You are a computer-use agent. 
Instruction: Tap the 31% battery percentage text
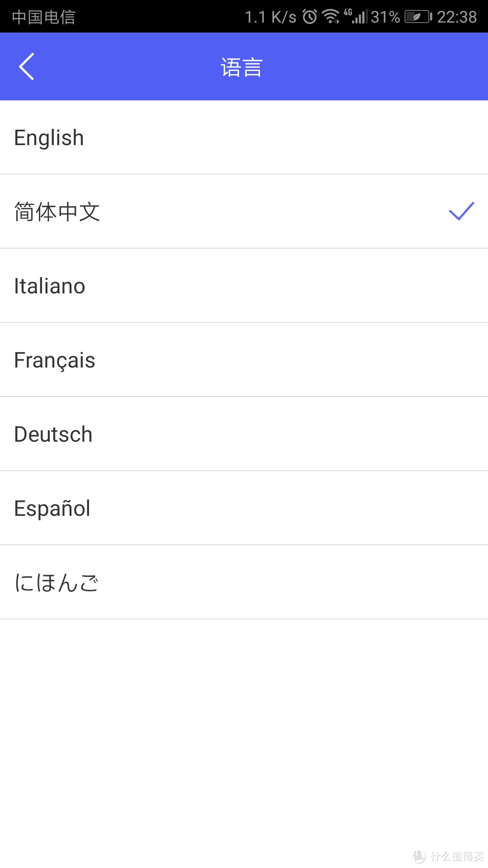pyautogui.click(x=385, y=17)
